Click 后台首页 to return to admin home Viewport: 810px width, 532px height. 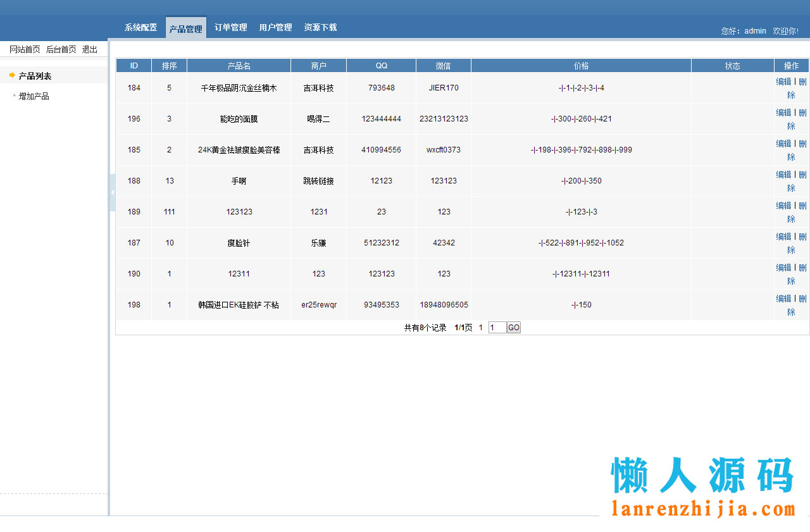click(60, 49)
